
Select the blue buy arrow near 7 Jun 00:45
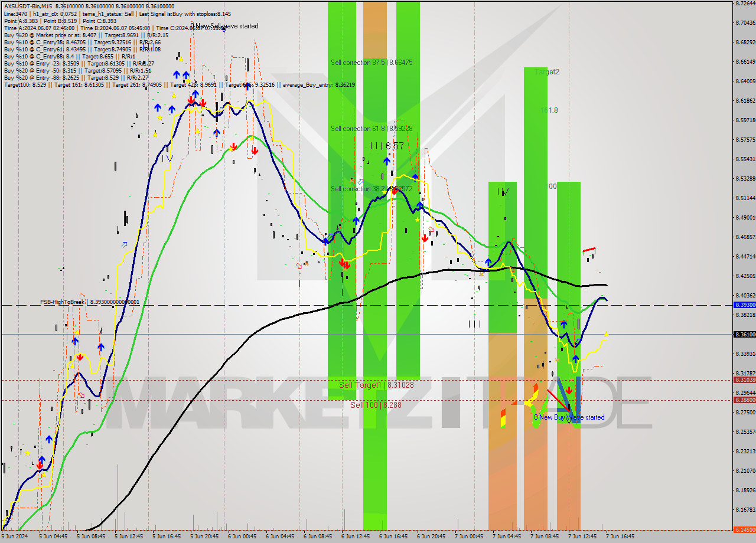[x=488, y=262]
